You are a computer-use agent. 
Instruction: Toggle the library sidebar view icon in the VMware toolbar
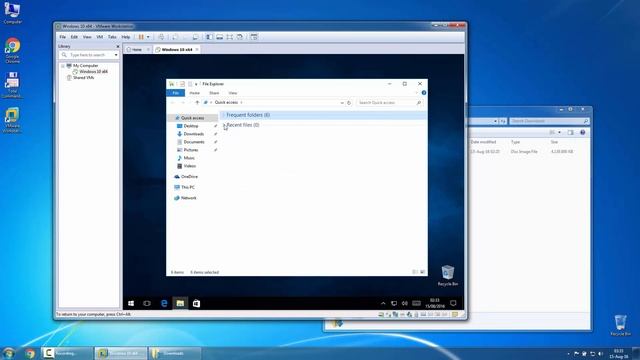[209, 37]
